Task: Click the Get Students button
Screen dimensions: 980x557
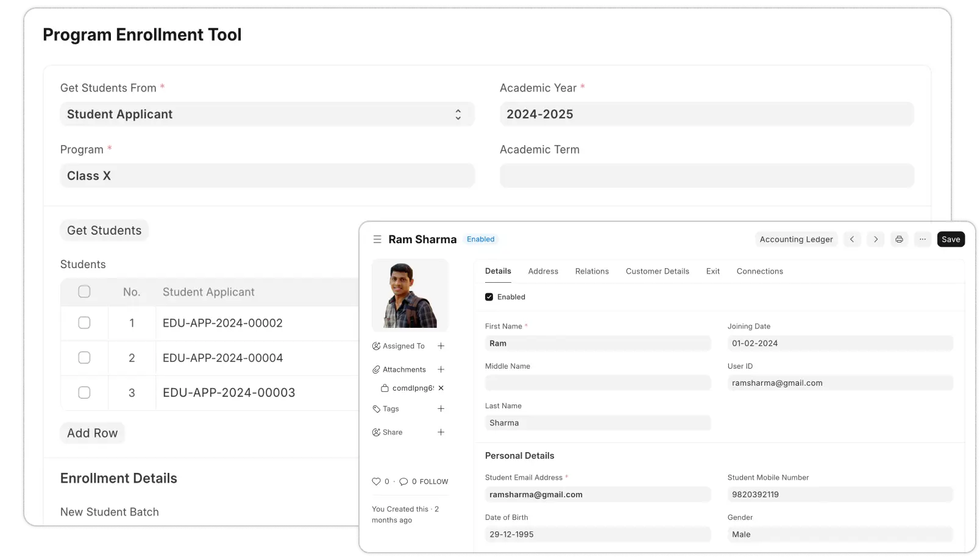Action: 104,230
